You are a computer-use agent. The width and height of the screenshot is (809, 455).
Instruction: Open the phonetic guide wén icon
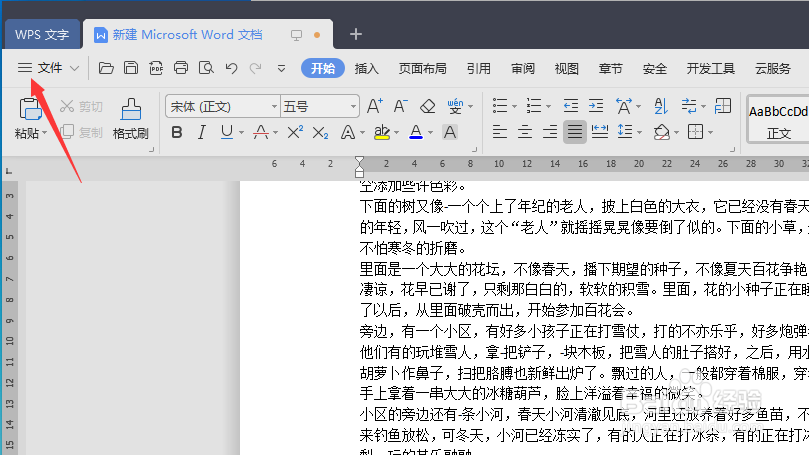(456, 106)
